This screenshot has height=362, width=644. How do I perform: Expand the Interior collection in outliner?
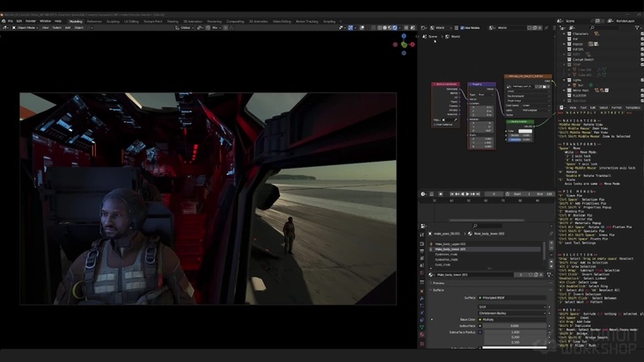point(564,44)
